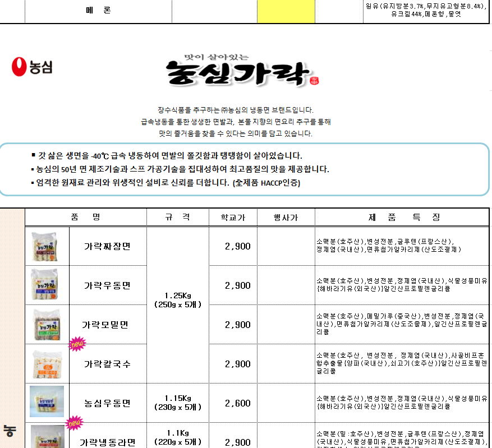Select the 농심우동면 product photo
The width and height of the screenshot is (492, 448).
coord(47,401)
